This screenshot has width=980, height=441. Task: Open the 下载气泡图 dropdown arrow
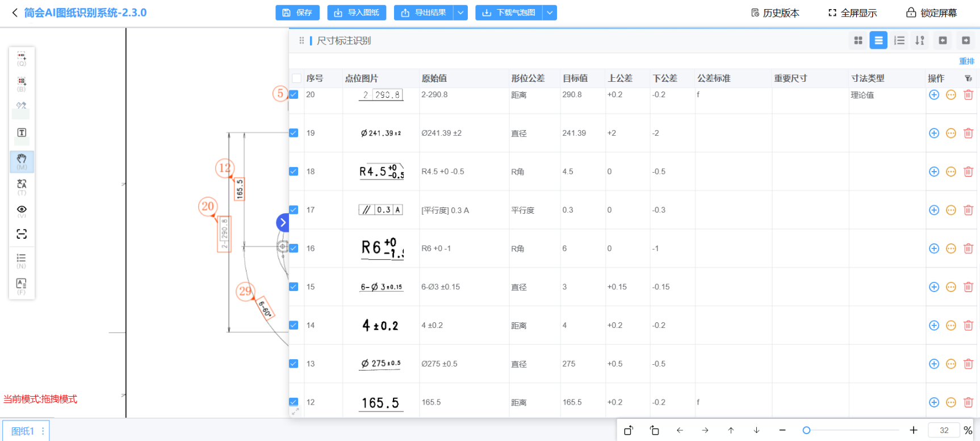pos(550,13)
